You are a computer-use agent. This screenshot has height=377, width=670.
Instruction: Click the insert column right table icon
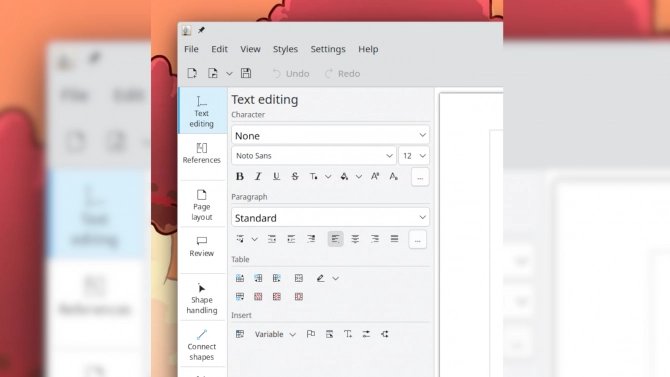(x=277, y=278)
